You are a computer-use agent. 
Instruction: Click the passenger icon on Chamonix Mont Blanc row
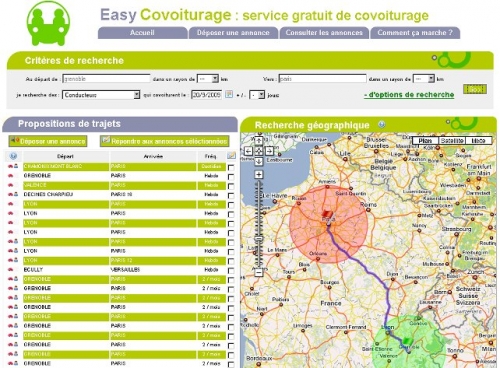pos(16,166)
